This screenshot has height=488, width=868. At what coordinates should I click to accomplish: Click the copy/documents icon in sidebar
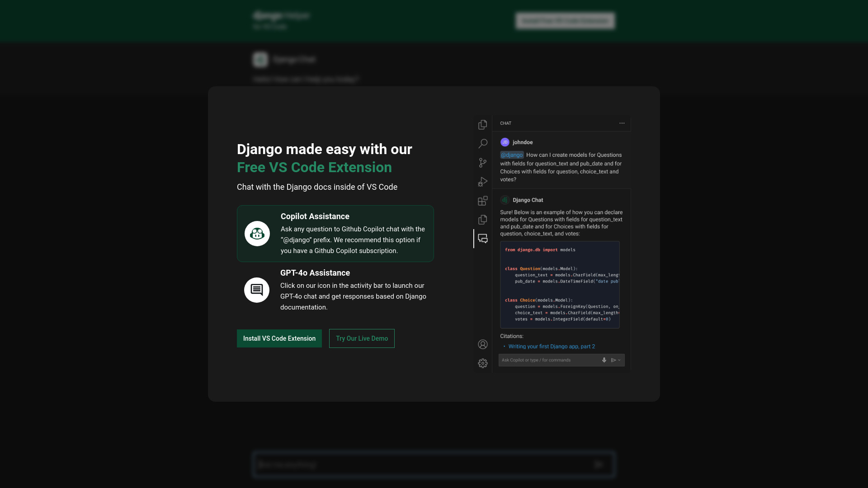point(482,125)
